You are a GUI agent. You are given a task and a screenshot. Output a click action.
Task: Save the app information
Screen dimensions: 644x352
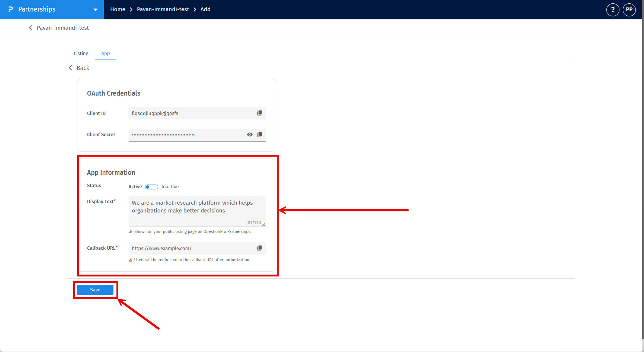pyautogui.click(x=95, y=290)
